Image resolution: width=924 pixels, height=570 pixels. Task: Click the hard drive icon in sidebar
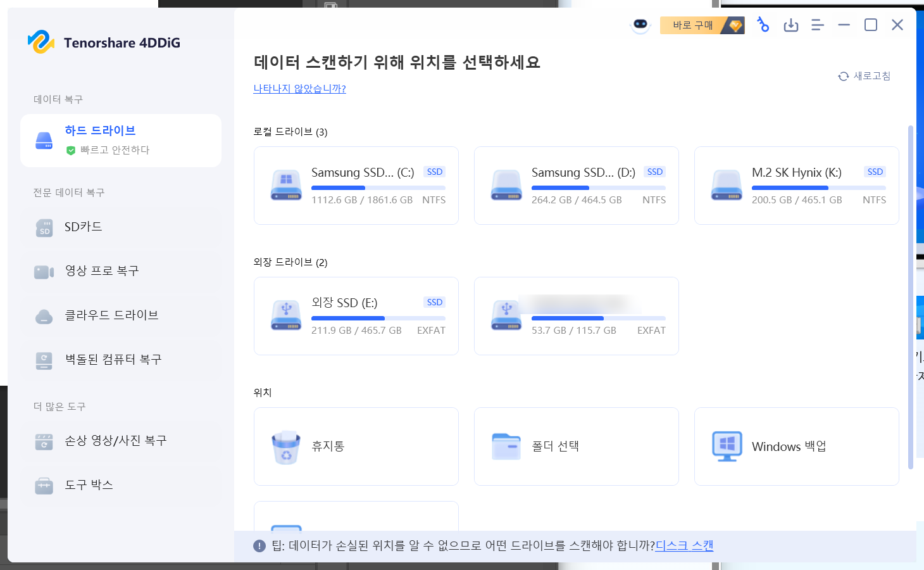tap(44, 141)
